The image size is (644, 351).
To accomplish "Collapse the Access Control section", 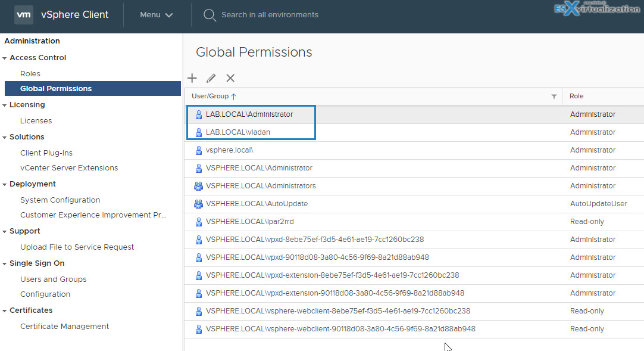I will click(5, 58).
